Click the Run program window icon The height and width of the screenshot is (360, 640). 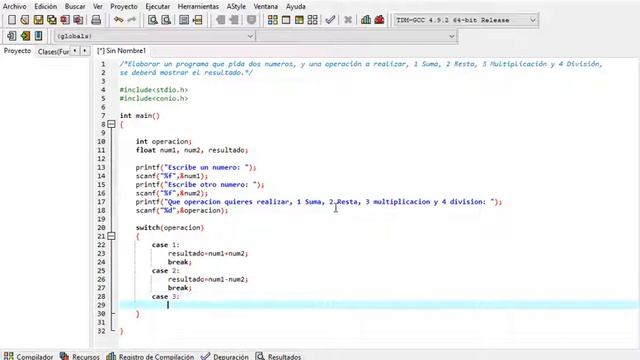pos(286,20)
